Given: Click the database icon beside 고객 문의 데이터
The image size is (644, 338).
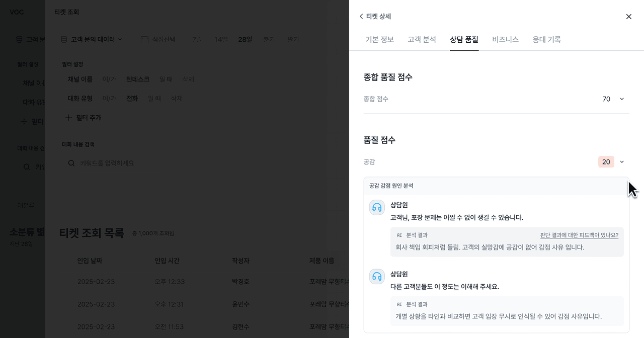Looking at the screenshot, I should click(64, 39).
